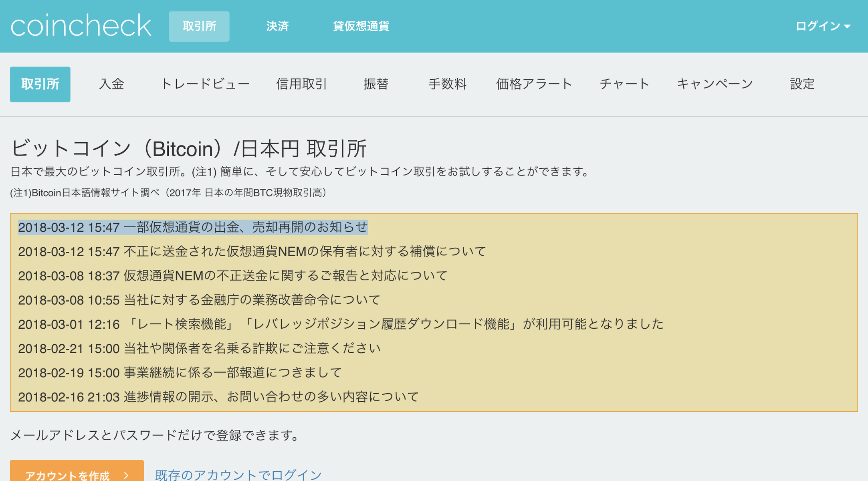
Task: Open the キャンペーン tab
Action: pyautogui.click(x=715, y=84)
